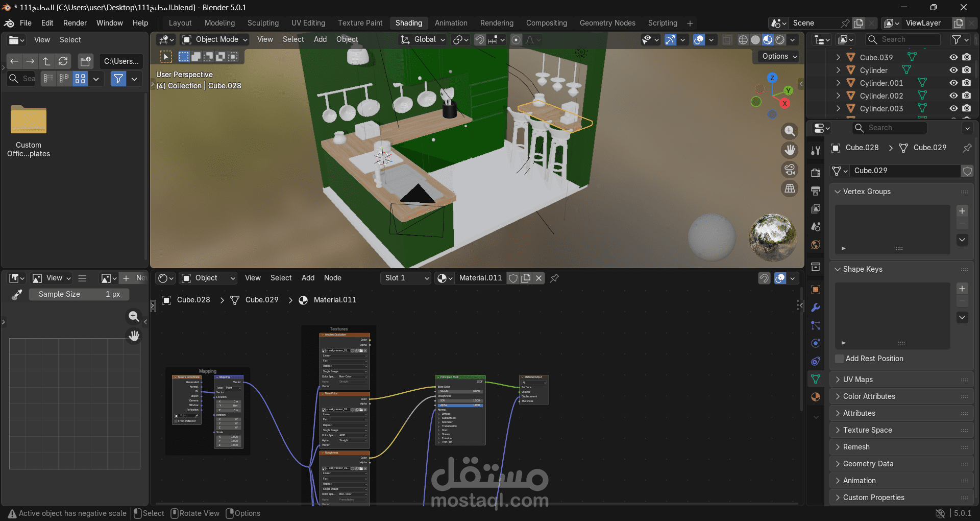Click the pin icon next to Material.011
Viewport: 980px width, 521px height.
tap(554, 278)
